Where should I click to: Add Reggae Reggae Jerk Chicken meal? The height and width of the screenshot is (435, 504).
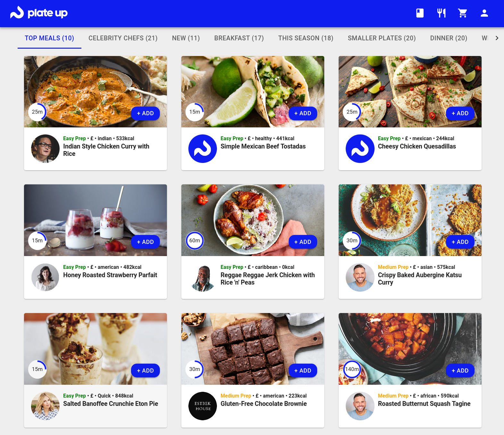click(x=303, y=242)
